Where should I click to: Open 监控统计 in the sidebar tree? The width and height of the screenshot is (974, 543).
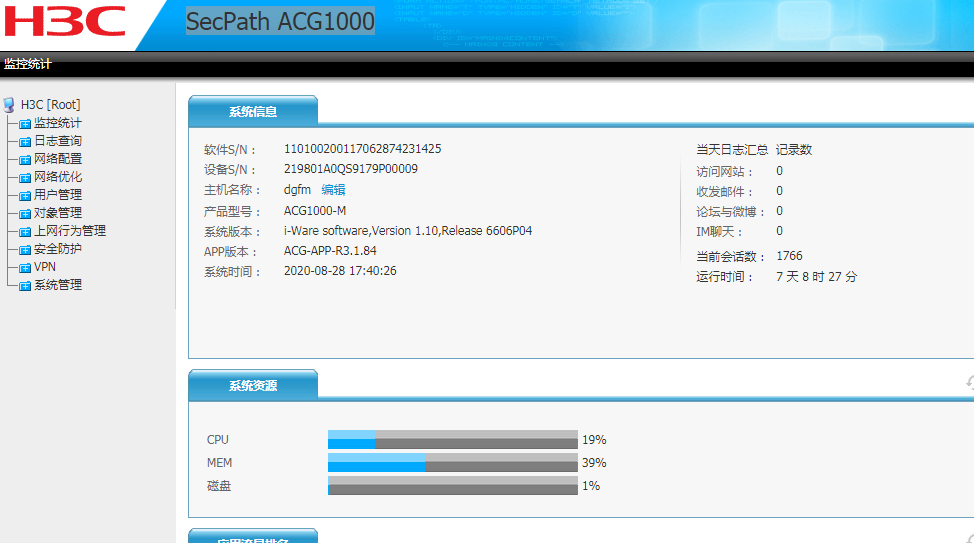[x=58, y=123]
